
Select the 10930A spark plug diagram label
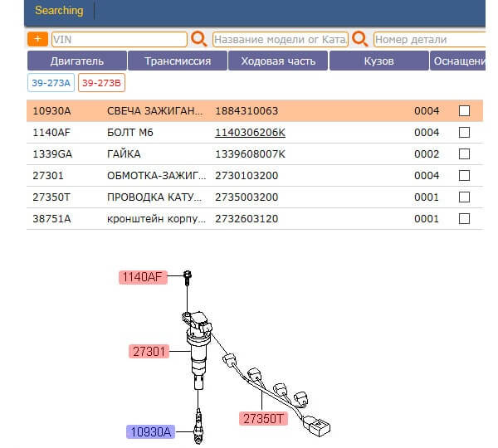pos(149,431)
